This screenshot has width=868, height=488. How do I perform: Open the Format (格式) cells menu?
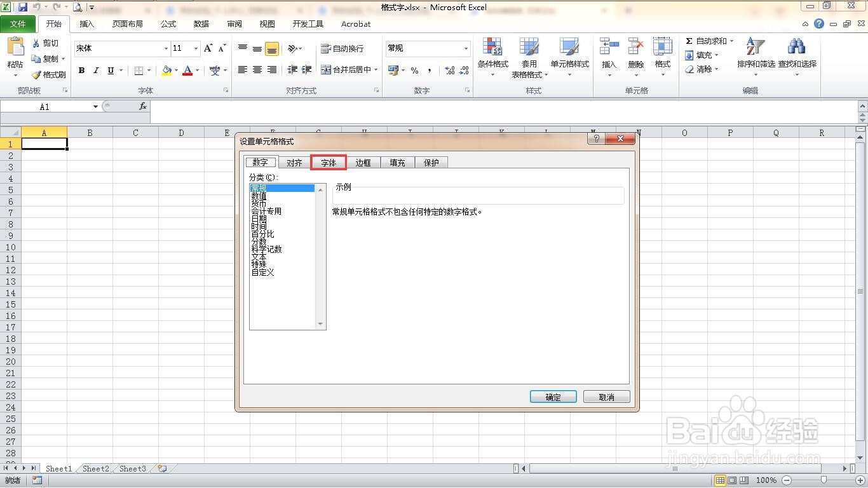663,57
